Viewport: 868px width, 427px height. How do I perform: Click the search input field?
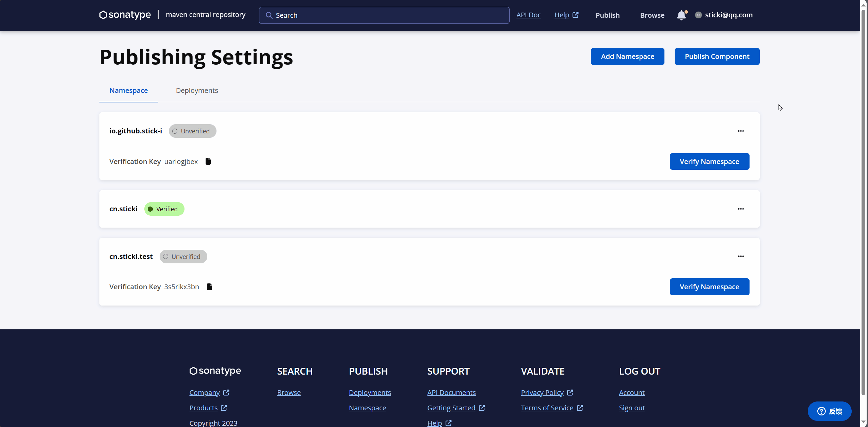(384, 15)
